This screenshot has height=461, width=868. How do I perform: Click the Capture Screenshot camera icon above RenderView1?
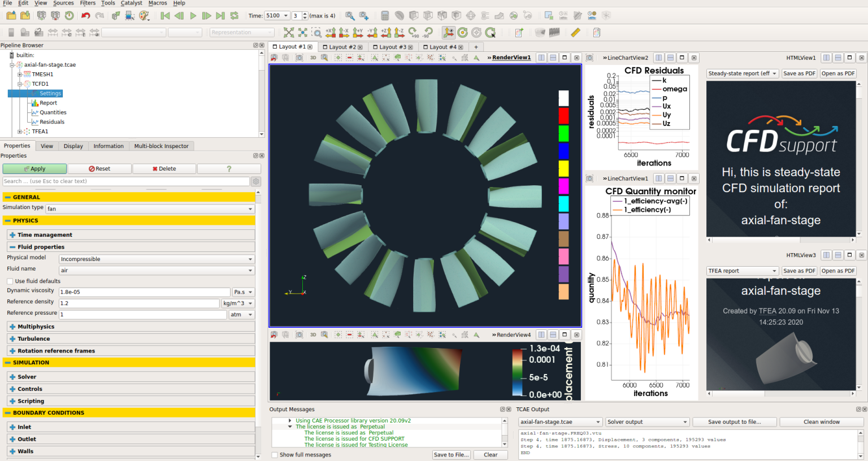coord(299,57)
